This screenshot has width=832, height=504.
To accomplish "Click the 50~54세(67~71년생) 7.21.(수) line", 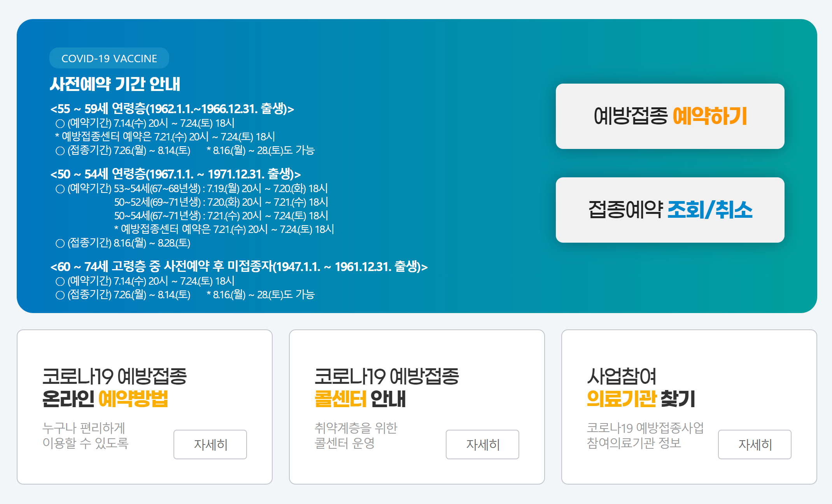I will click(221, 216).
